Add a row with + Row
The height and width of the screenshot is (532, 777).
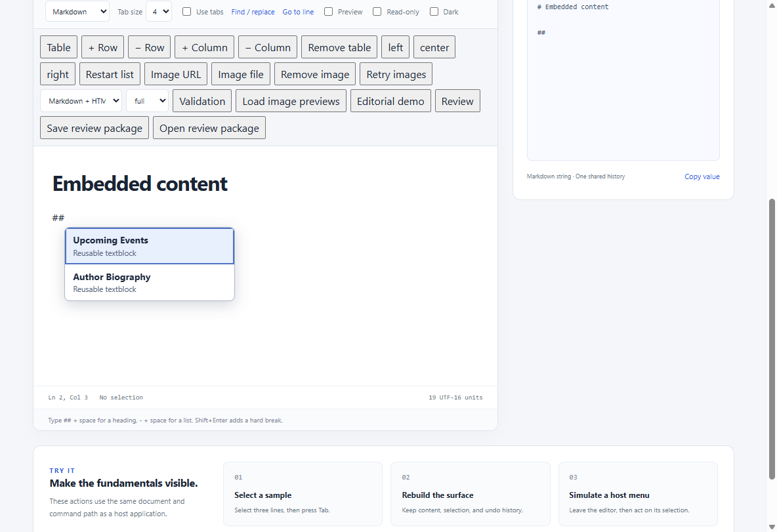pyautogui.click(x=102, y=47)
